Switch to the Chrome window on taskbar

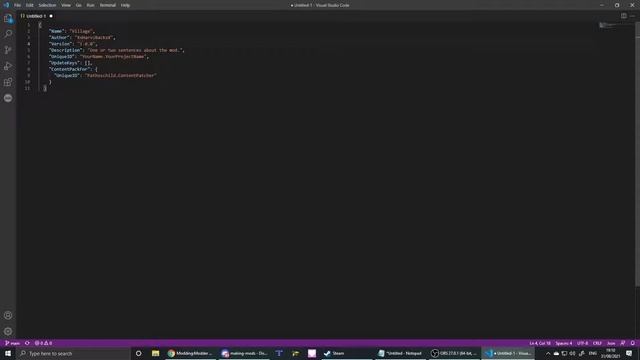point(190,353)
